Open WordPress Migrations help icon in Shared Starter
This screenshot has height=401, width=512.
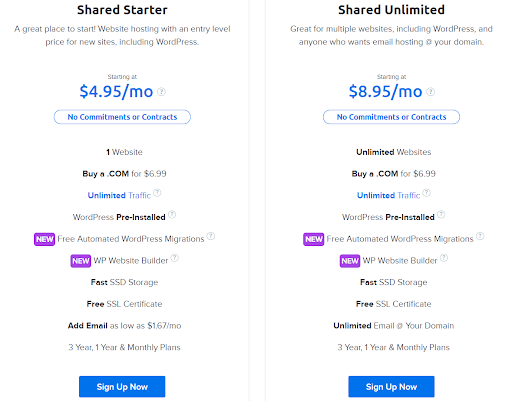(211, 236)
